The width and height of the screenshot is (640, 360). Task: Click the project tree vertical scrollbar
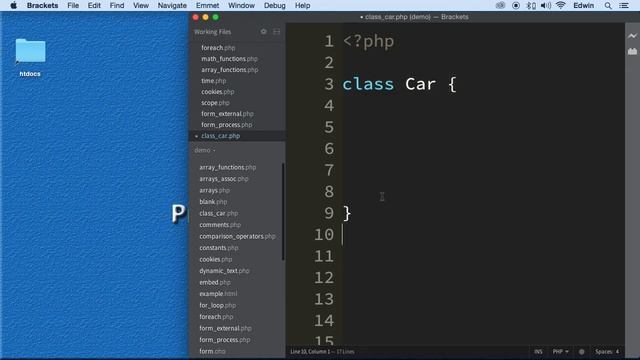tap(283, 211)
